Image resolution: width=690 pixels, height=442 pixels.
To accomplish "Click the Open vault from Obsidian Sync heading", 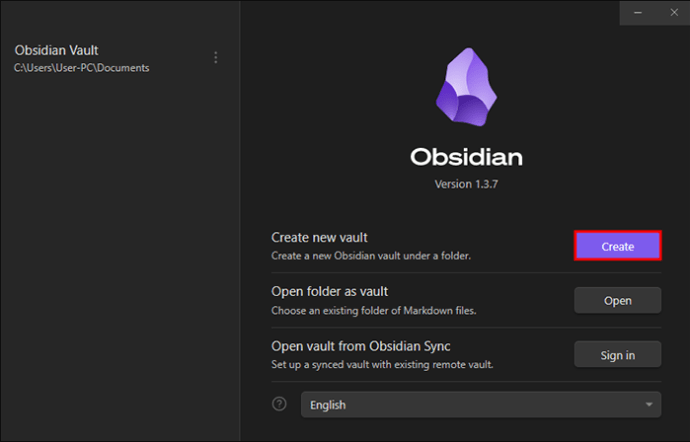I will click(360, 346).
